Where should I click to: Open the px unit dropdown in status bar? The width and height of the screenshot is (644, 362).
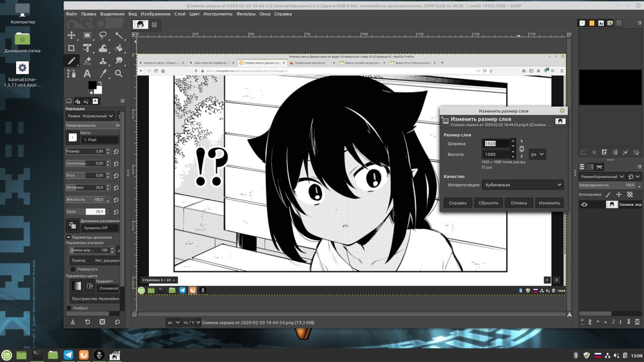click(173, 322)
